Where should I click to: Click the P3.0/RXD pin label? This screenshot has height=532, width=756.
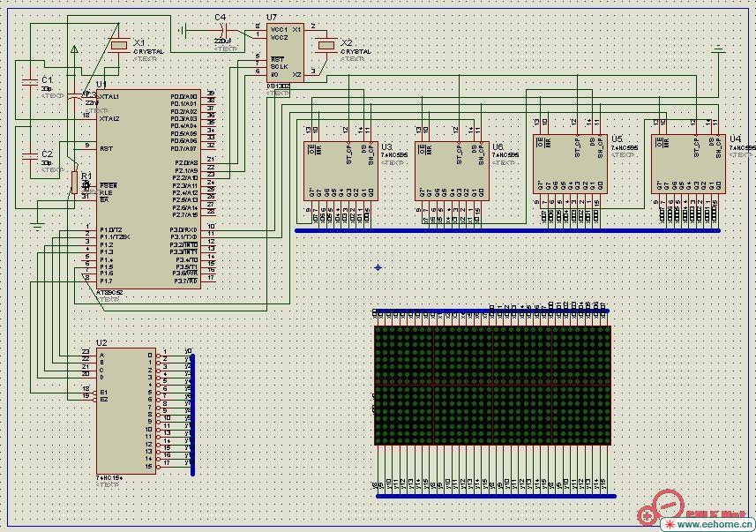tap(183, 229)
